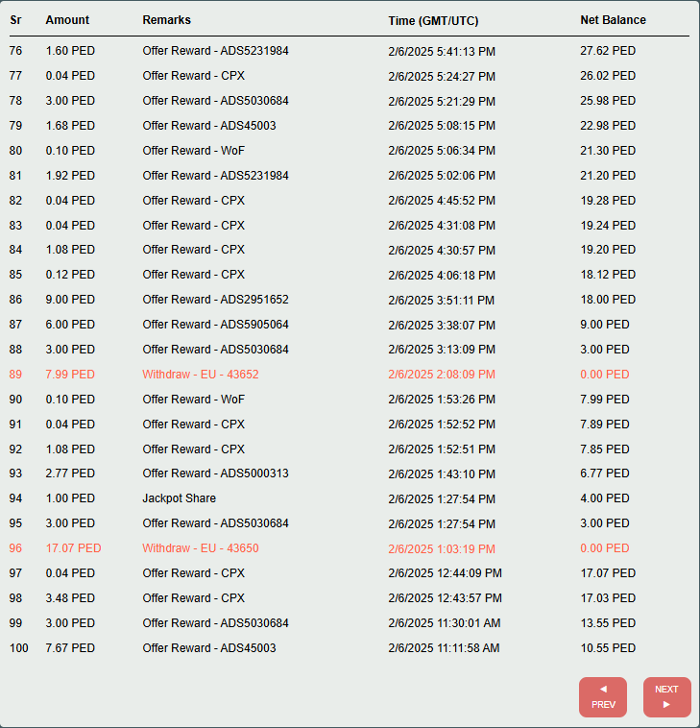700x728 pixels.
Task: Click serial number 96 in red
Action: click(15, 547)
